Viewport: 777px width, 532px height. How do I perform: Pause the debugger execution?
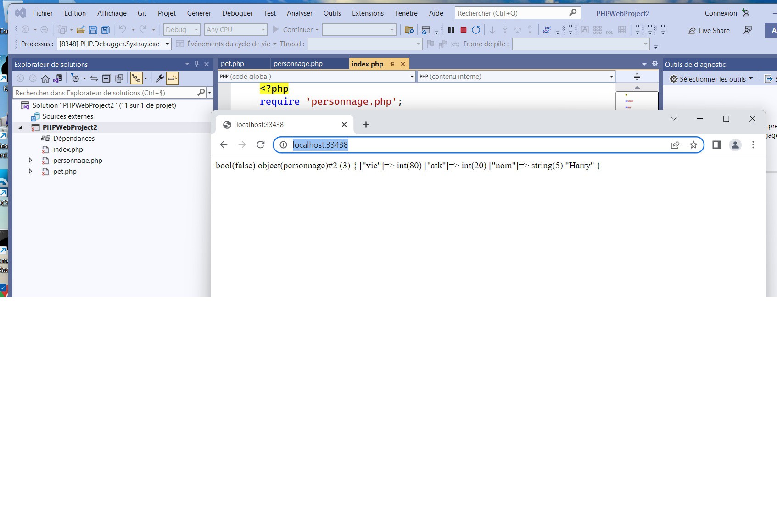[x=451, y=30]
